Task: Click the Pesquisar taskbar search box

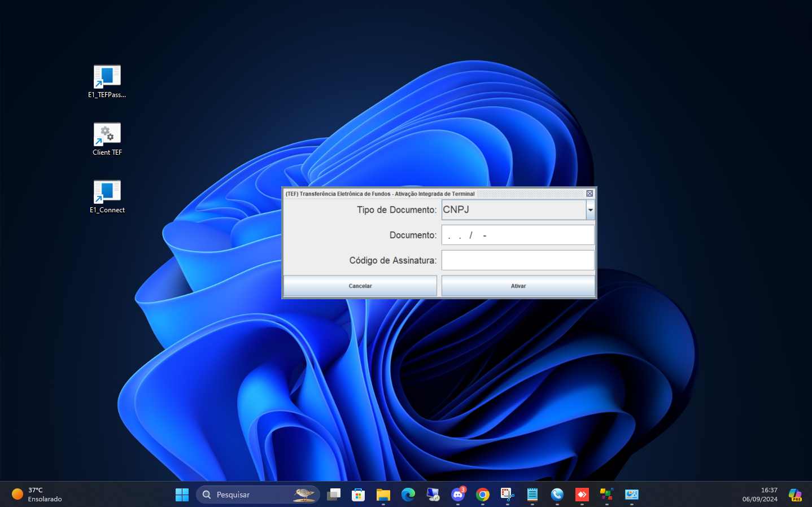Action: tap(258, 495)
